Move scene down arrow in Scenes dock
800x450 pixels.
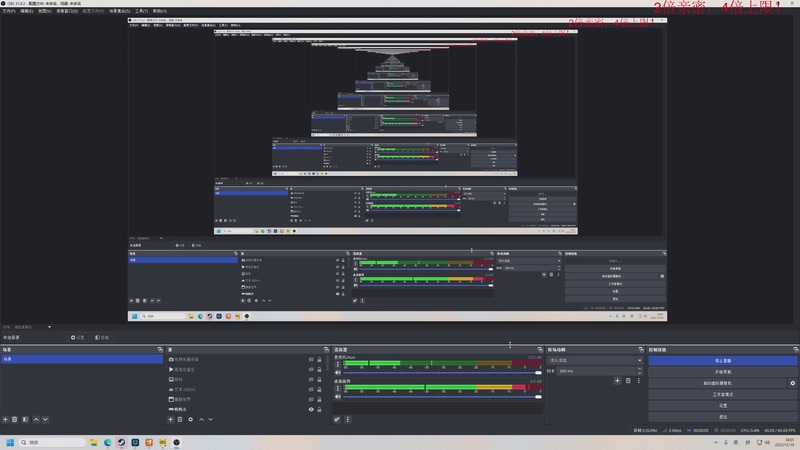45,419
